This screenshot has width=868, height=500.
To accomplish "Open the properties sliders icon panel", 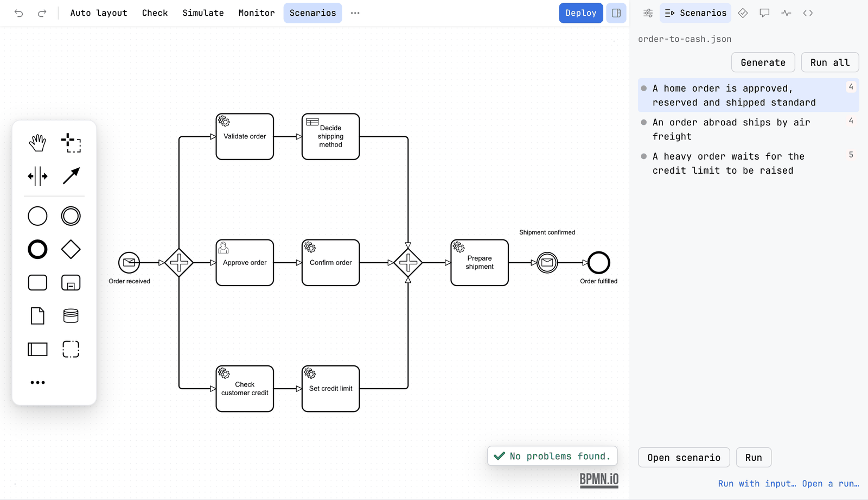I will point(648,13).
